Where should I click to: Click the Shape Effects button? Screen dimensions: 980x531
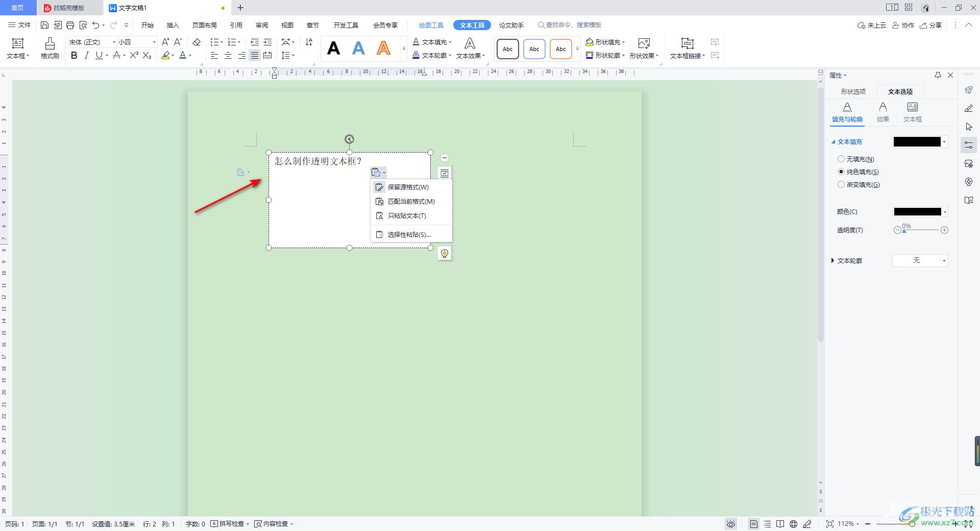point(644,49)
